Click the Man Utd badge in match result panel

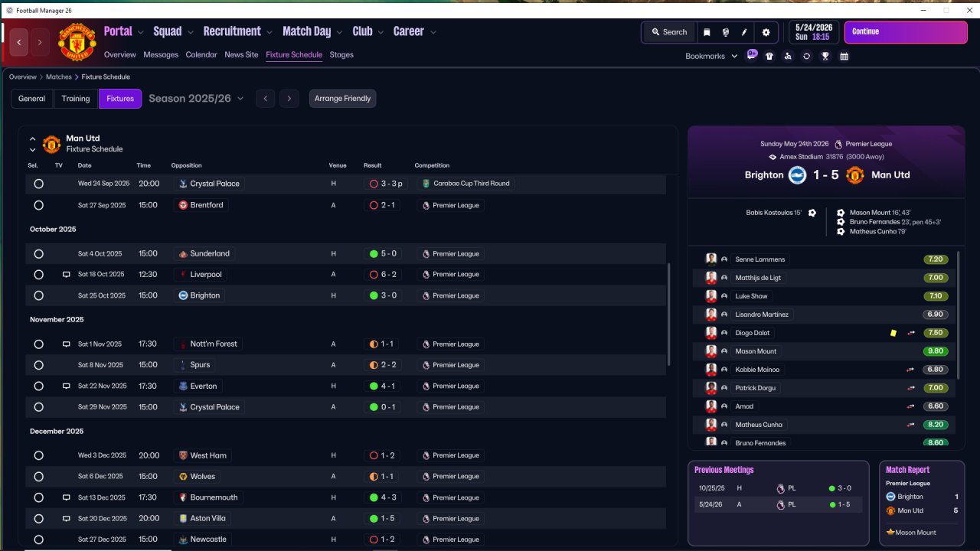pyautogui.click(x=854, y=174)
